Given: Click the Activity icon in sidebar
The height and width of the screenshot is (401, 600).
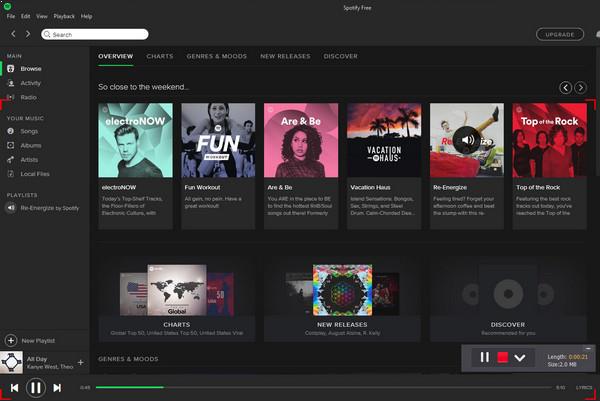Looking at the screenshot, I should (11, 83).
